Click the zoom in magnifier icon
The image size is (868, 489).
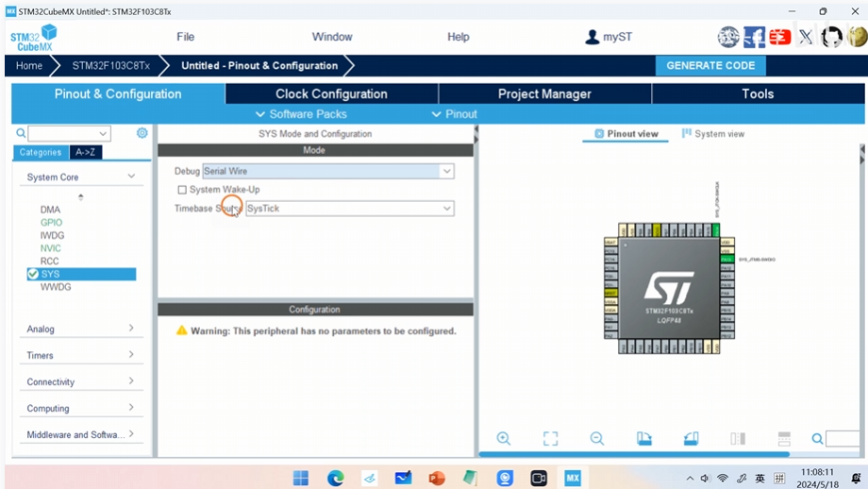[x=503, y=439]
